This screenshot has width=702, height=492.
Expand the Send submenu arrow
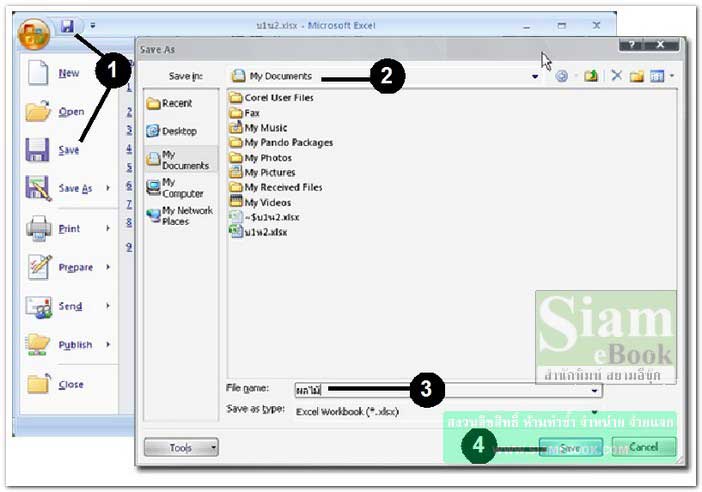click(108, 306)
